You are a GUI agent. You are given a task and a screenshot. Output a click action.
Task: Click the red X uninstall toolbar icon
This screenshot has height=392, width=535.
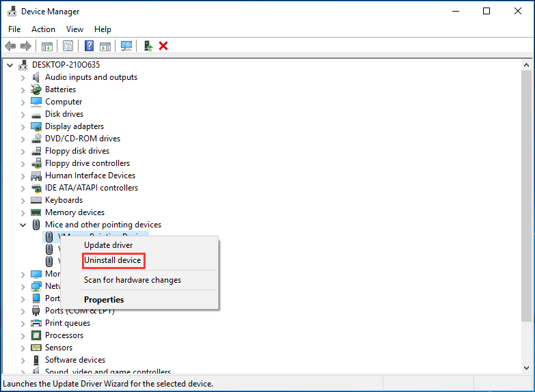click(163, 46)
